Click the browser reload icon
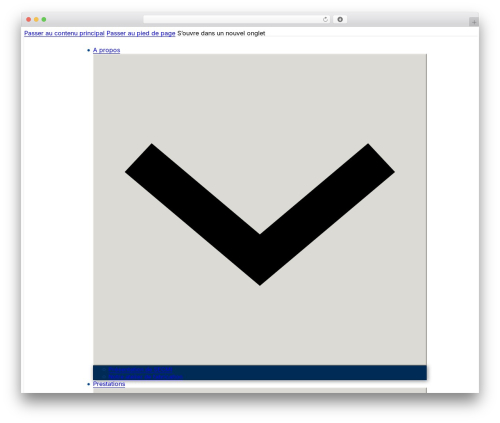Image resolution: width=500 pixels, height=423 pixels. click(325, 20)
